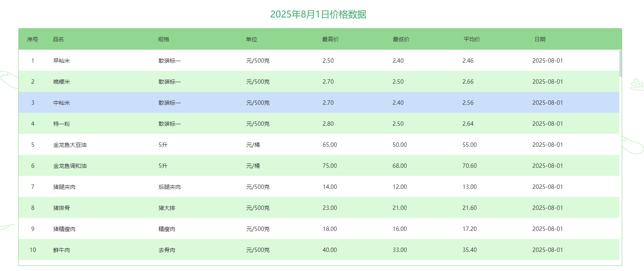
Task: Click 散装标一 in the 特一粉 row
Action: 170,124
